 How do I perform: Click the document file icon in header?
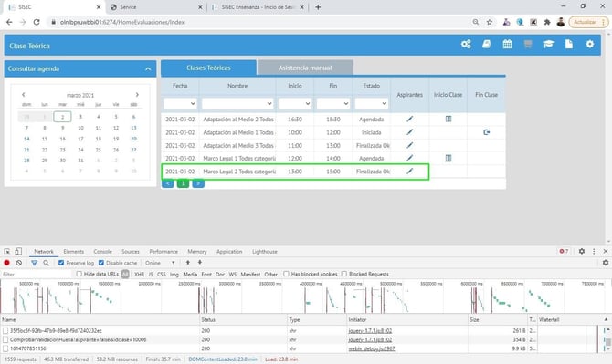(569, 44)
